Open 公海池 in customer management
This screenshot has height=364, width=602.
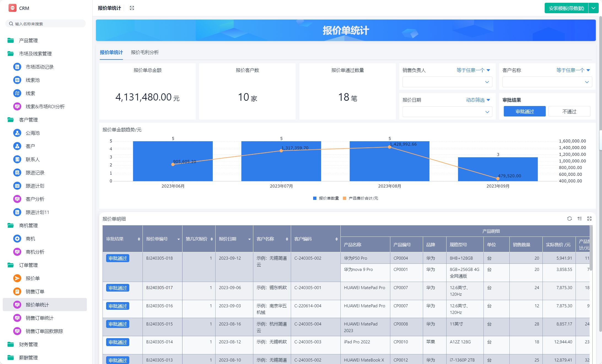[x=33, y=133]
